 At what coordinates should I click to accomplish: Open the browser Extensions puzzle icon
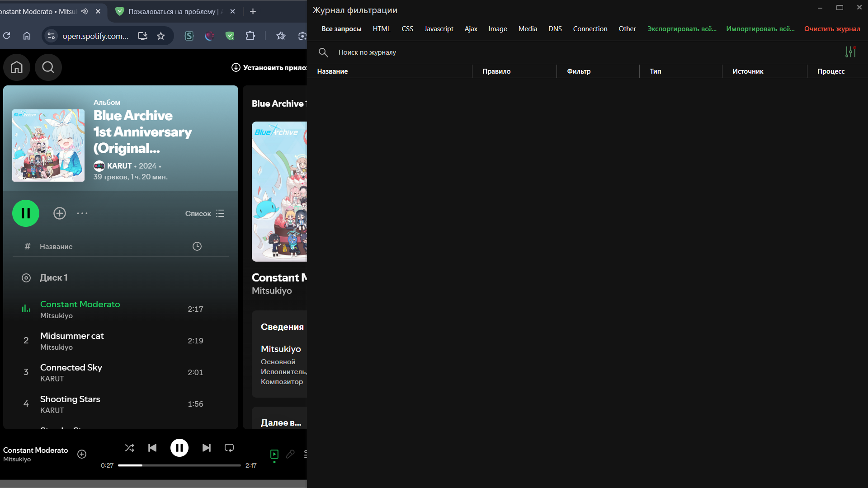click(250, 36)
